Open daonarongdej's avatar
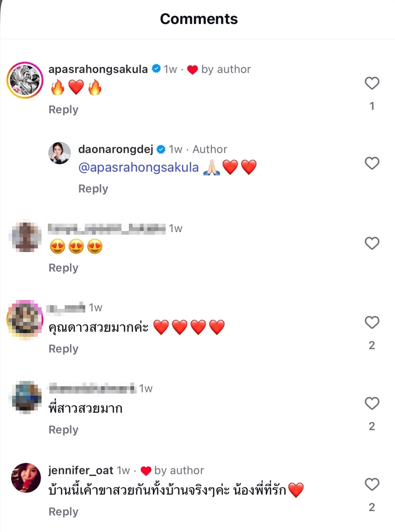 [59, 153]
